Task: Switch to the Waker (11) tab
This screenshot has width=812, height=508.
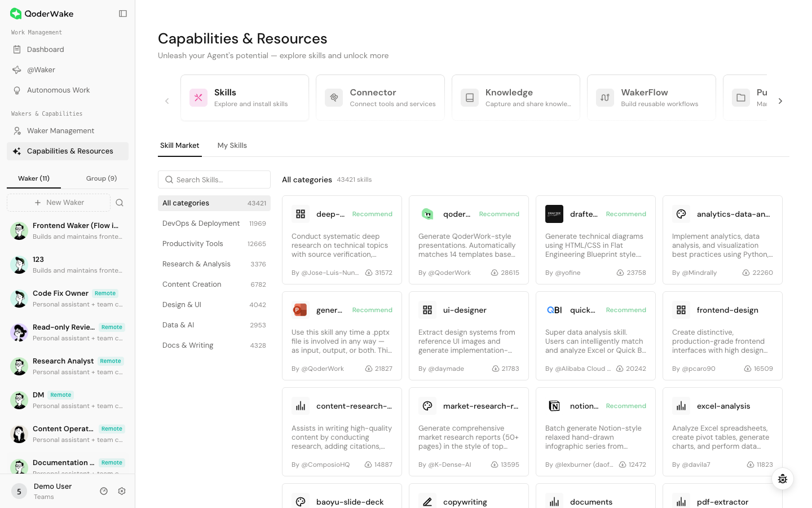Action: [x=34, y=178]
